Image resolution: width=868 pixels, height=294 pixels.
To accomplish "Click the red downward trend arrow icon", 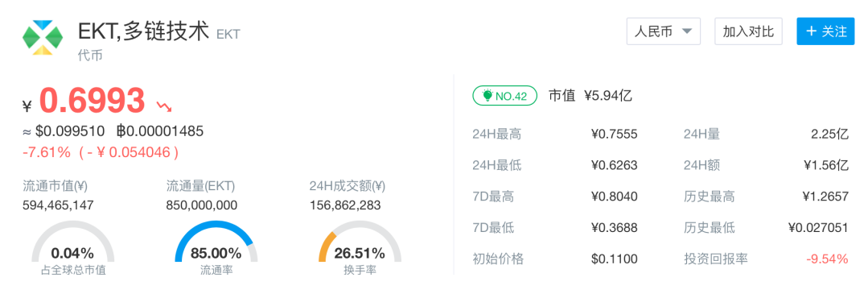I will [x=164, y=106].
